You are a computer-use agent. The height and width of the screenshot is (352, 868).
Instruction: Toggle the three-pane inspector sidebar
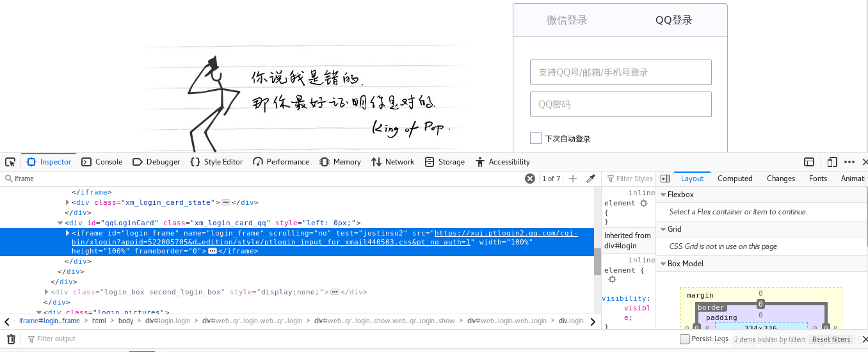click(664, 179)
